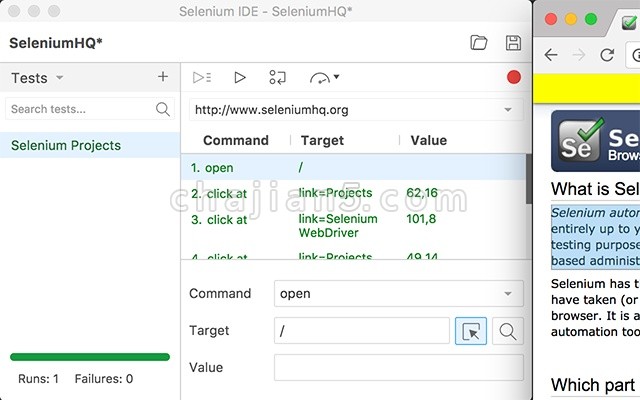Run all tests in the suite
The width and height of the screenshot is (640, 400).
pos(202,77)
